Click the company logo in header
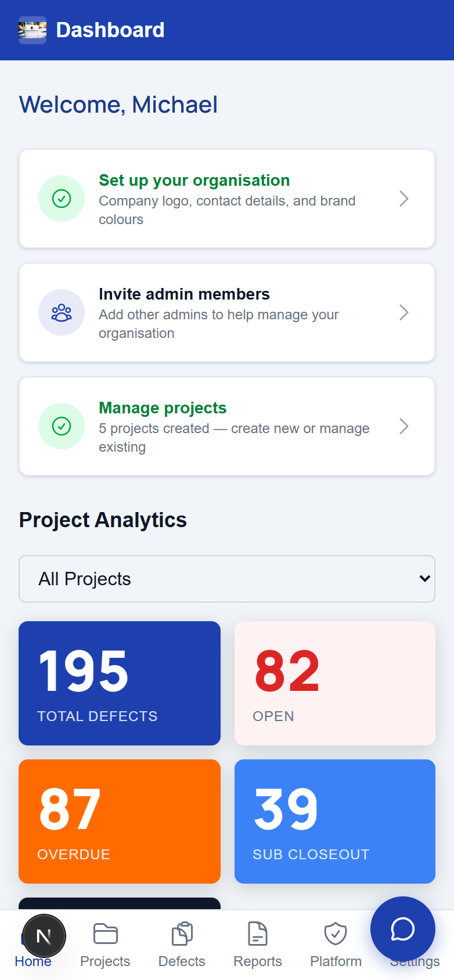Viewport: 454px width, 980px height. click(x=33, y=30)
